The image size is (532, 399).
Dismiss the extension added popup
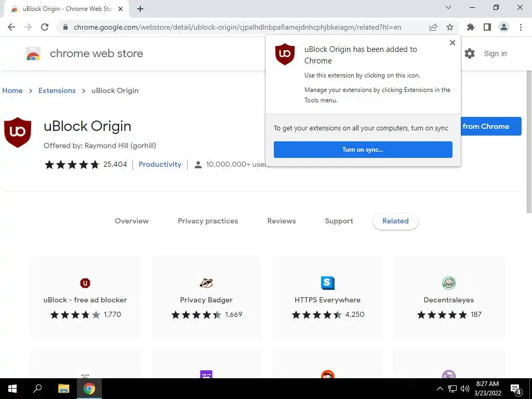coord(453,43)
